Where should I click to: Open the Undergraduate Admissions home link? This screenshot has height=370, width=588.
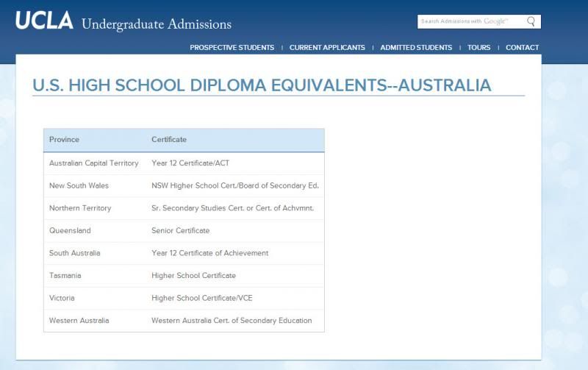coord(157,24)
